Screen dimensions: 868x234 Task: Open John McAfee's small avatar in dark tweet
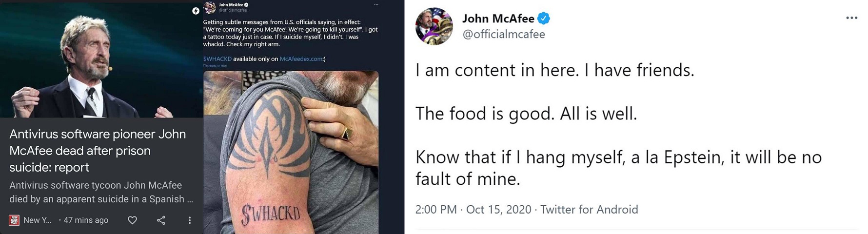pos(210,7)
